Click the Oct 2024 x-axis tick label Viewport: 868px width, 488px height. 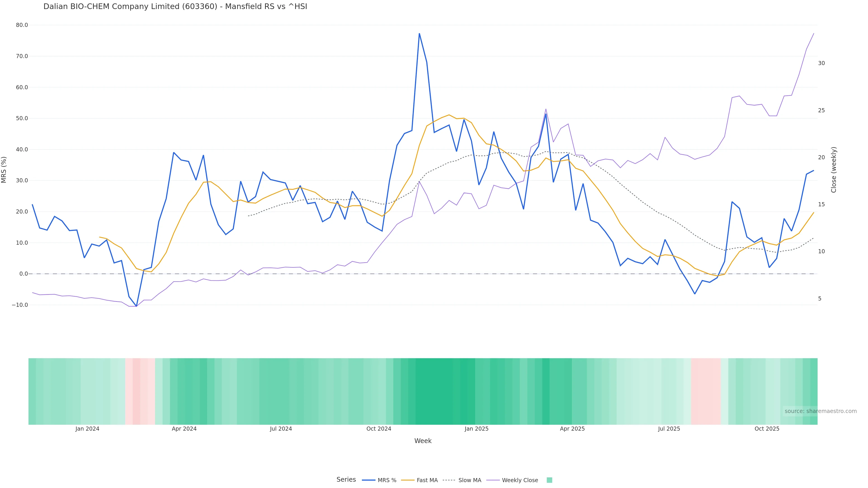pyautogui.click(x=379, y=429)
